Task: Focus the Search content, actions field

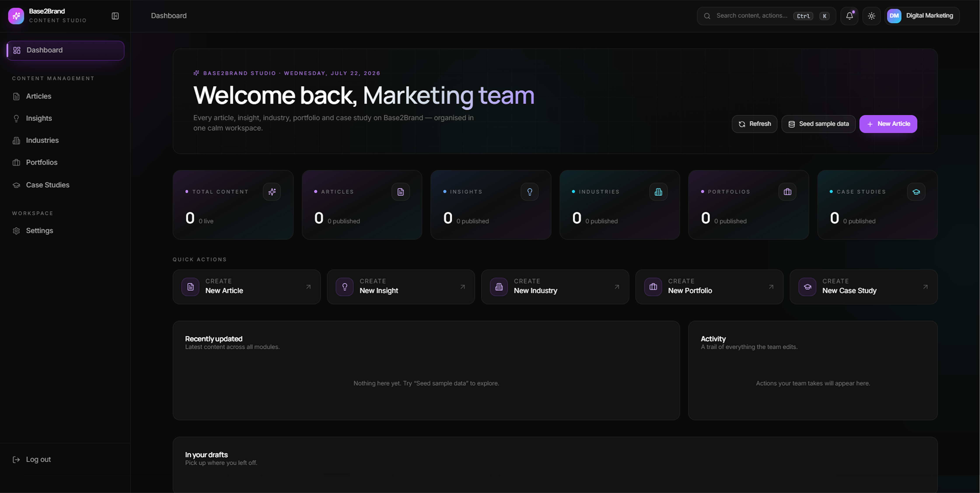Action: (766, 16)
